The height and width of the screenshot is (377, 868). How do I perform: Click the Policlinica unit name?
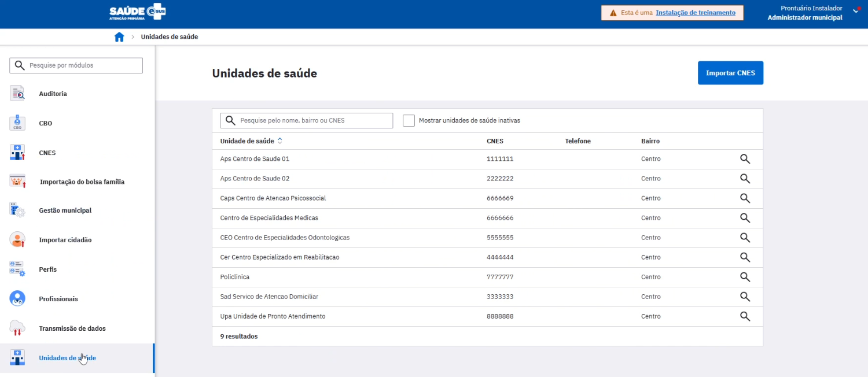click(235, 277)
